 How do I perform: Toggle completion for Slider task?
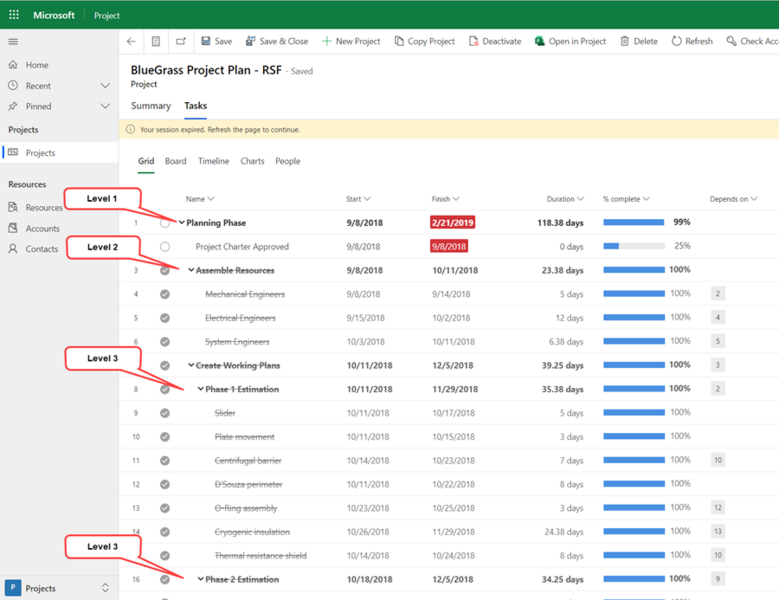[165, 413]
